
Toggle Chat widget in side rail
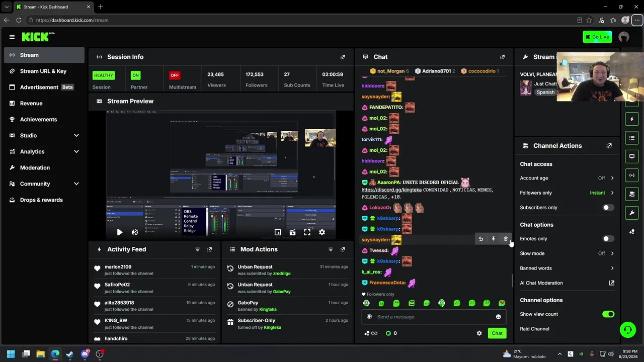point(632,156)
